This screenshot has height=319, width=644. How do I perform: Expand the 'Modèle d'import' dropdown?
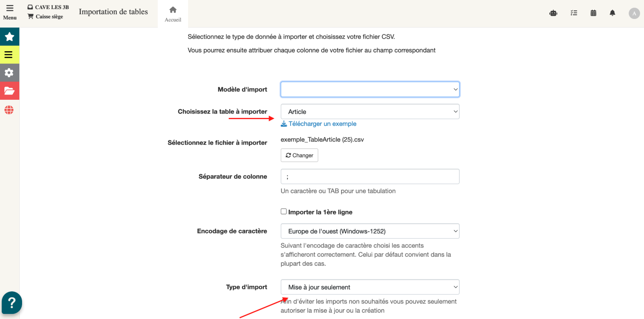pos(370,90)
